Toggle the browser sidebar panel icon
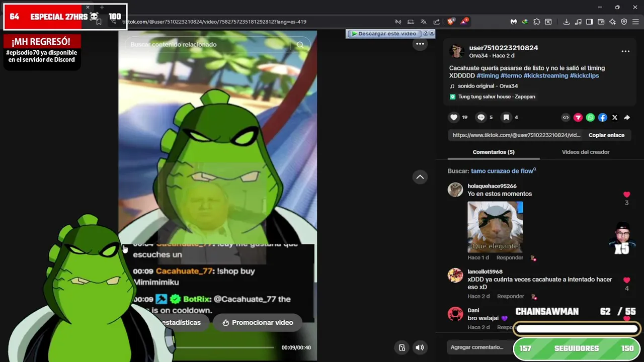Viewport: 644px width, 362px height. (589, 22)
